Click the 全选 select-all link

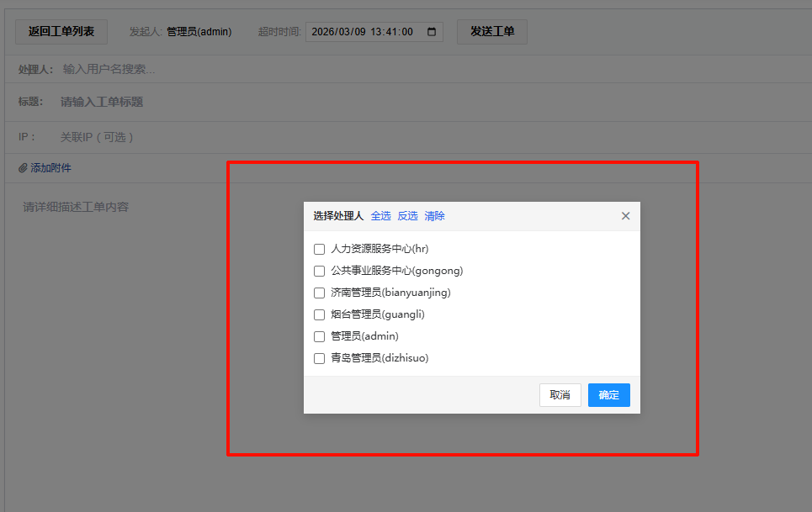tap(380, 216)
